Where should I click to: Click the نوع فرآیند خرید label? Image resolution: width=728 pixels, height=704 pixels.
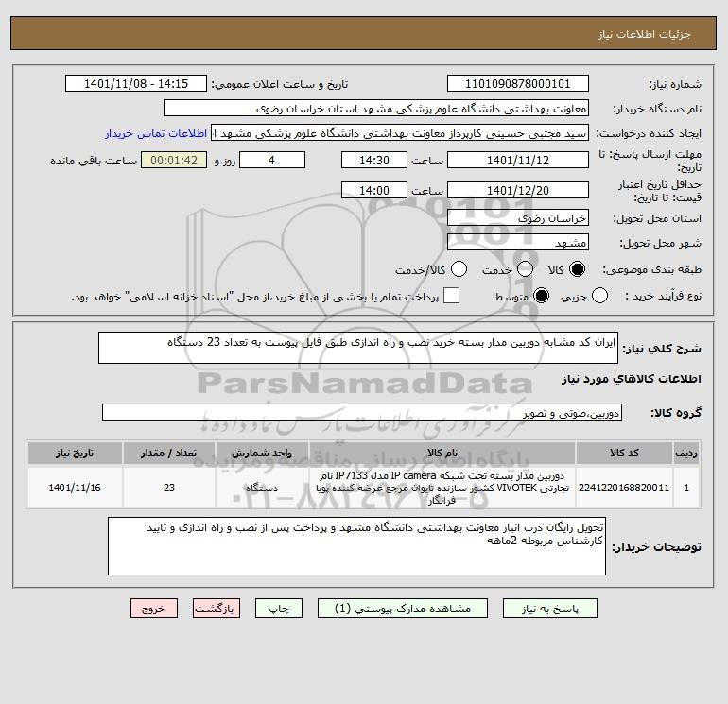[663, 296]
